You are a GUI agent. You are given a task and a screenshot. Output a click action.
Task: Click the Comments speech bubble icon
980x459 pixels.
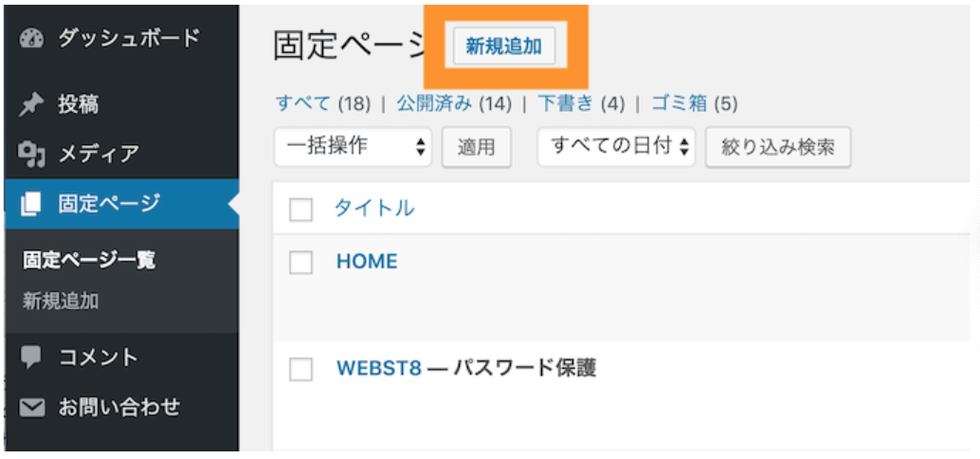click(x=31, y=358)
